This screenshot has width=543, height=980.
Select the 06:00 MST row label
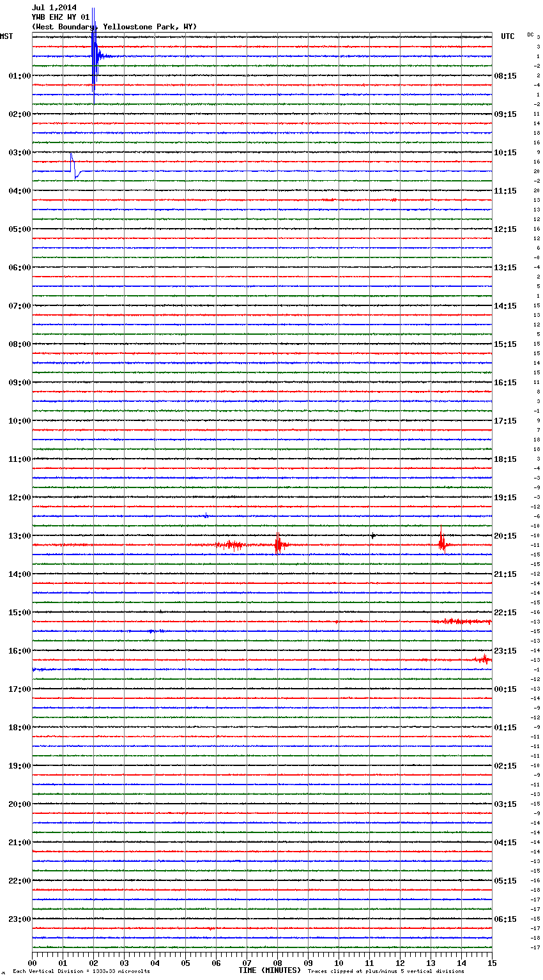pos(20,267)
